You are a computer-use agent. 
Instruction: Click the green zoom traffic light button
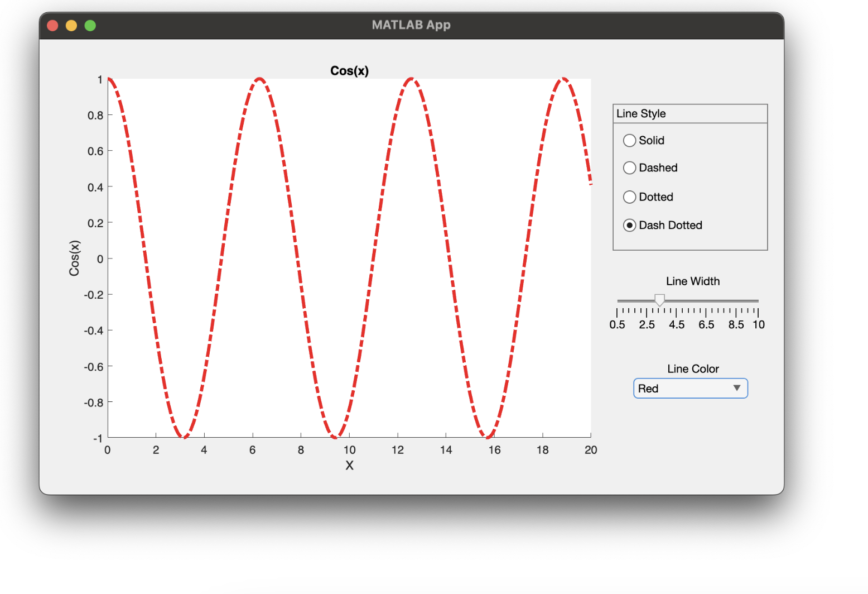pyautogui.click(x=90, y=25)
